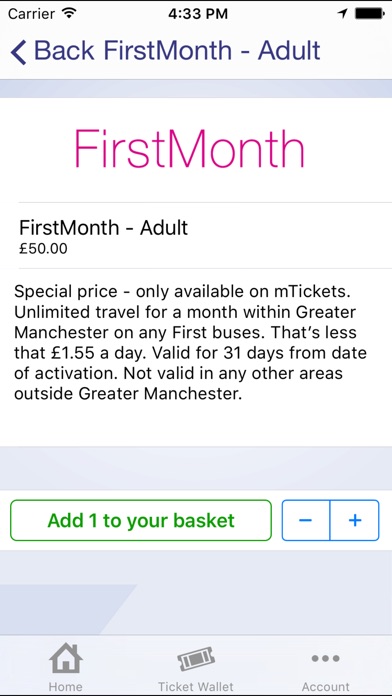The image size is (392, 696).
Task: Switch to the Home tab label
Action: (66, 686)
